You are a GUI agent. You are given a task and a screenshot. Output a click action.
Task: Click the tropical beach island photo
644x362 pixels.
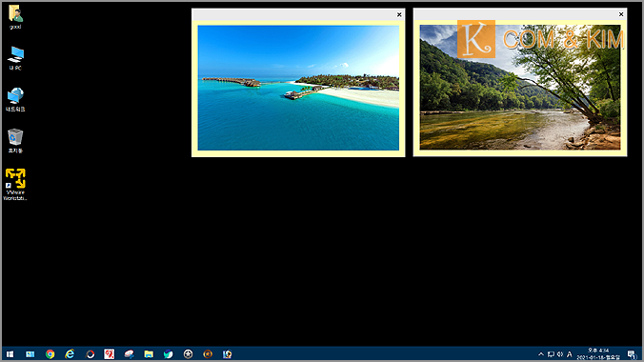pyautogui.click(x=298, y=88)
